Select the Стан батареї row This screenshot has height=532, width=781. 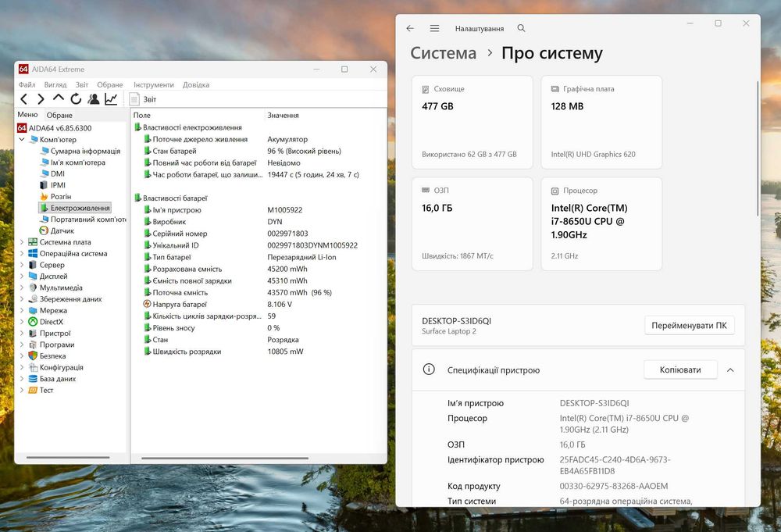(x=259, y=151)
